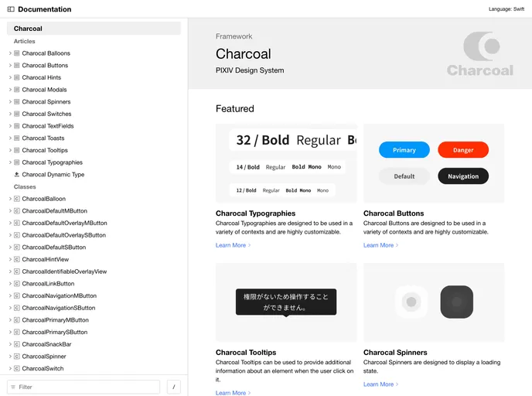The width and height of the screenshot is (532, 396).
Task: Click the class icon of CharcoalNavigationMButton
Action: 17,295
